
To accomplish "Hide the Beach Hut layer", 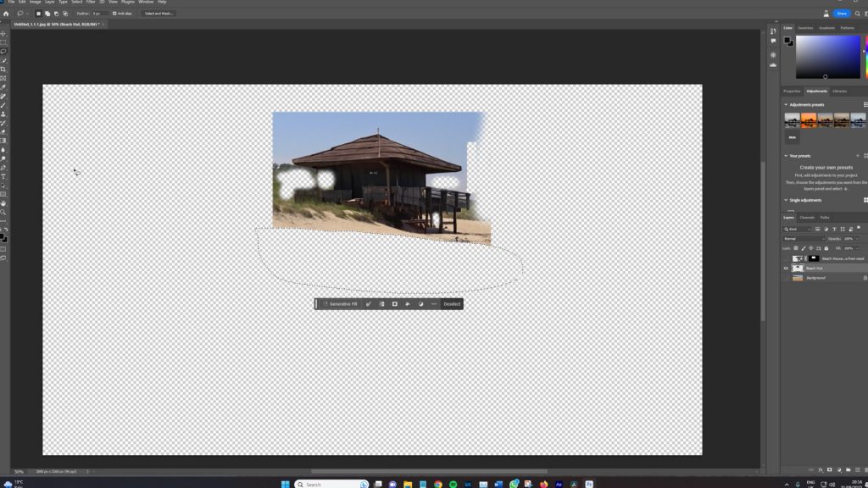I will tap(786, 269).
